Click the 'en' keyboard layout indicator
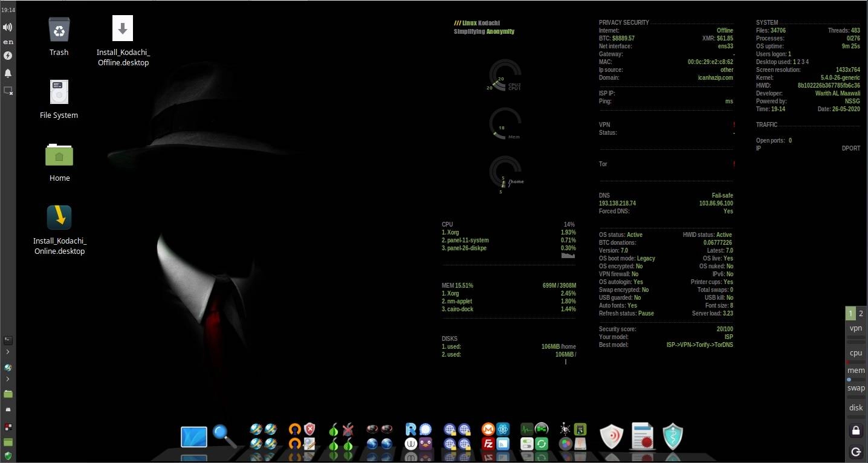This screenshot has height=463, width=868. [x=8, y=42]
